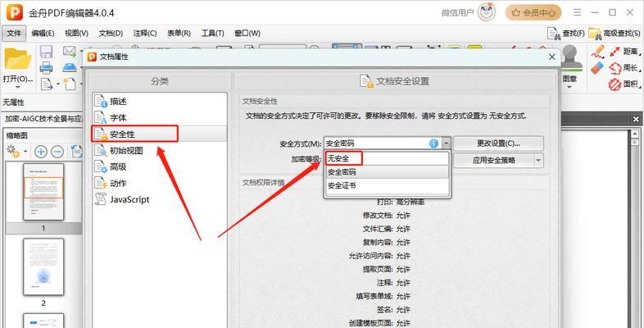
Task: Click the info icon in security method box
Action: (433, 143)
